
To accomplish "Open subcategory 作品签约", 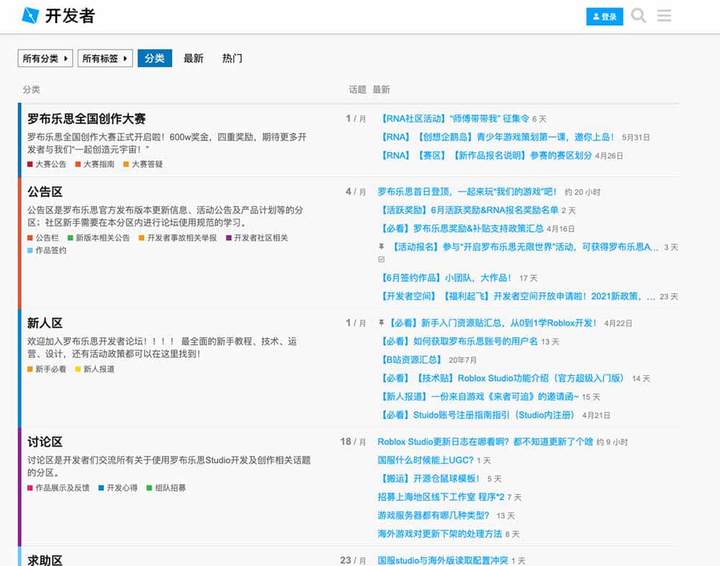I will click(x=47, y=250).
